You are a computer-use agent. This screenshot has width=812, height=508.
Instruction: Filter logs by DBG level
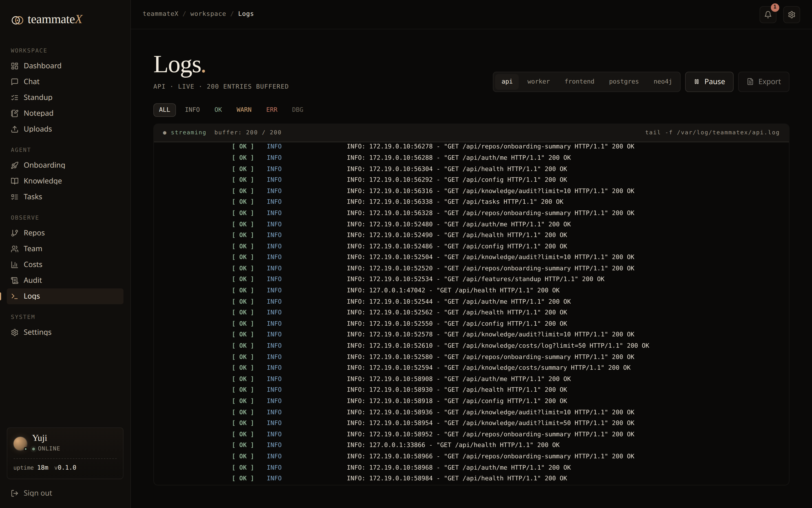(298, 110)
